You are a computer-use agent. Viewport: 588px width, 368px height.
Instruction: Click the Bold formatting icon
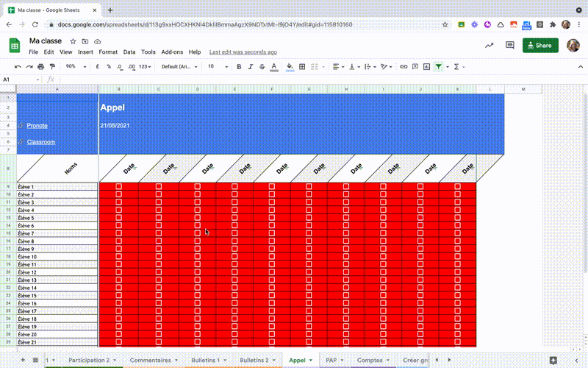tap(239, 67)
